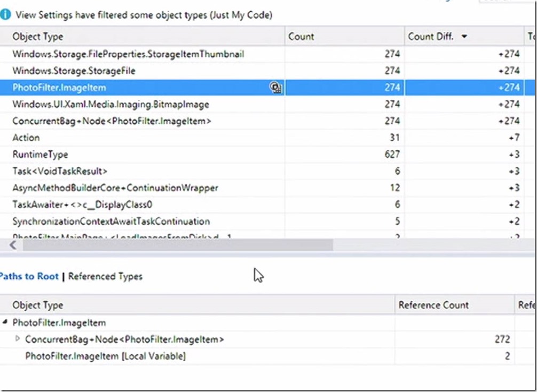Select the highlighted PhotoFilter.ImageItem row

(267, 87)
